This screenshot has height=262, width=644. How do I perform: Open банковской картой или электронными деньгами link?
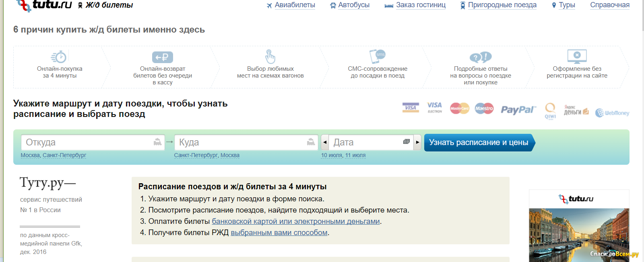296,221
